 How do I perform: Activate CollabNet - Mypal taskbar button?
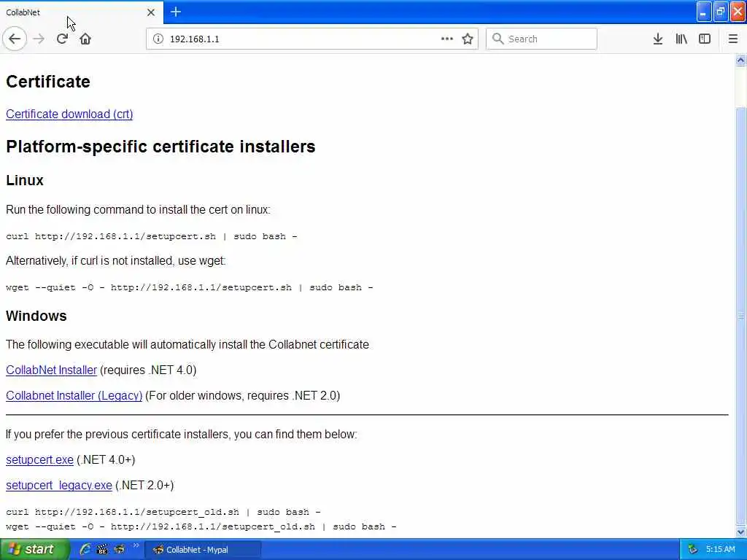pos(203,550)
